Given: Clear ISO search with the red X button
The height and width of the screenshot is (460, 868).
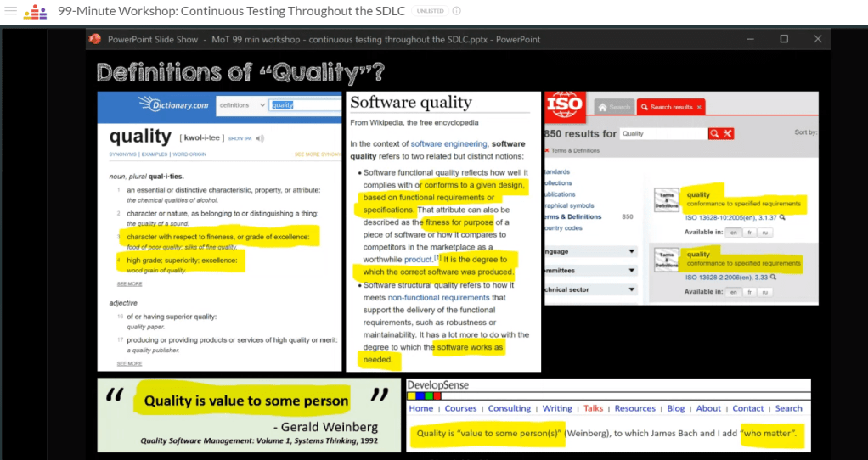Looking at the screenshot, I should pos(727,134).
